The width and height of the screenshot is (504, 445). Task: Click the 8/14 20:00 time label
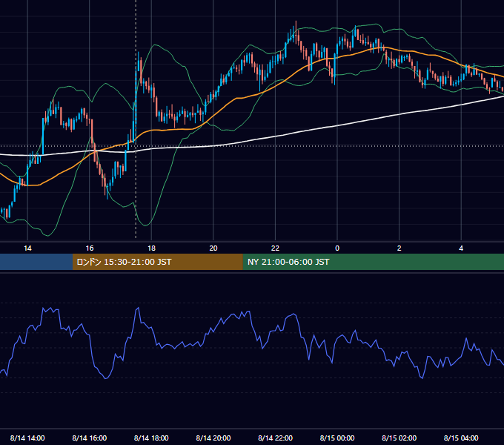(x=213, y=438)
